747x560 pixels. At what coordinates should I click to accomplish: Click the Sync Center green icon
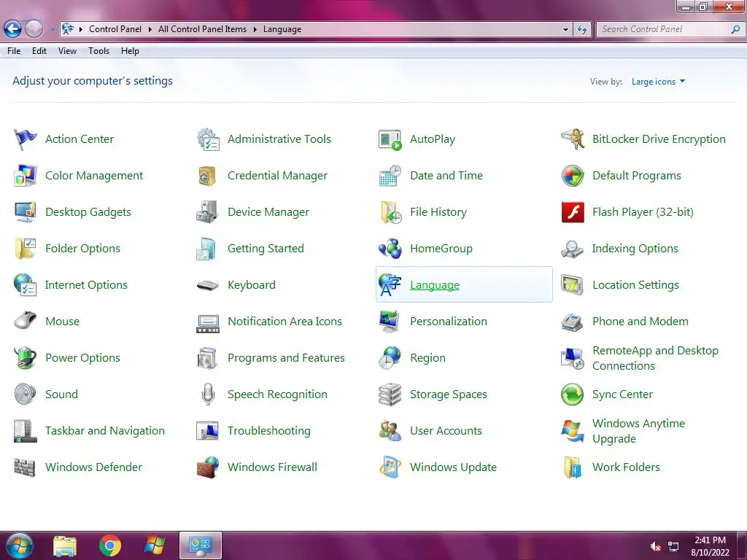pos(573,394)
